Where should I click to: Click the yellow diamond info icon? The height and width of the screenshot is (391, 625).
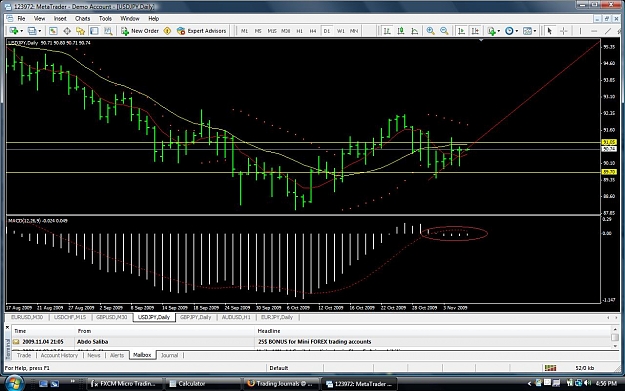[167, 31]
